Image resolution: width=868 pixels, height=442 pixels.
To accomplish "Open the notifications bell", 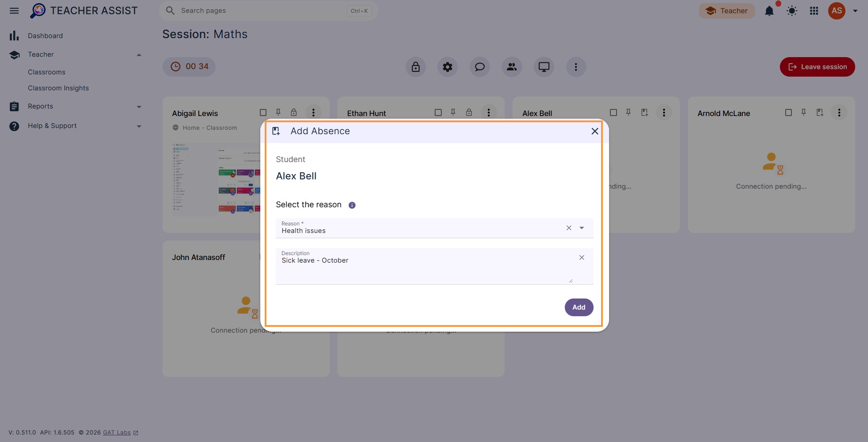I will point(769,11).
